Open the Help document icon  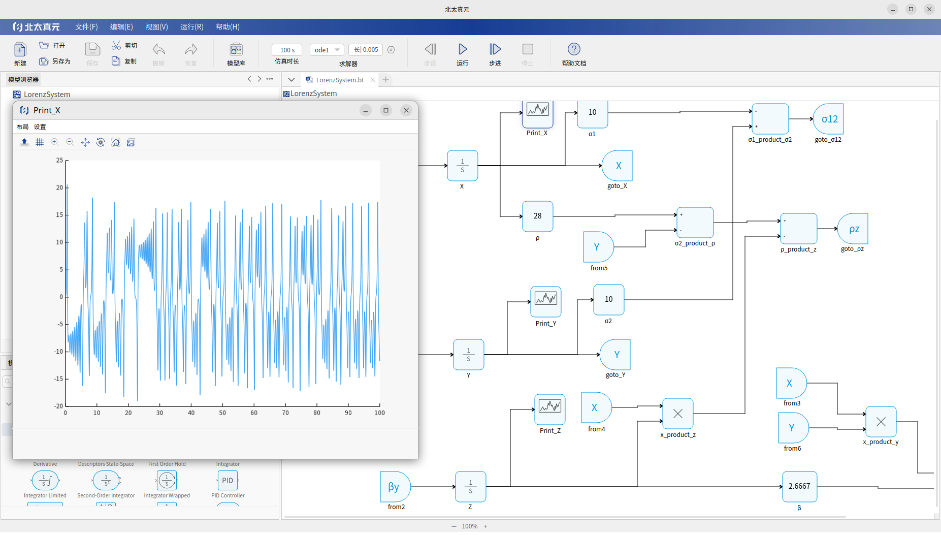[x=574, y=49]
